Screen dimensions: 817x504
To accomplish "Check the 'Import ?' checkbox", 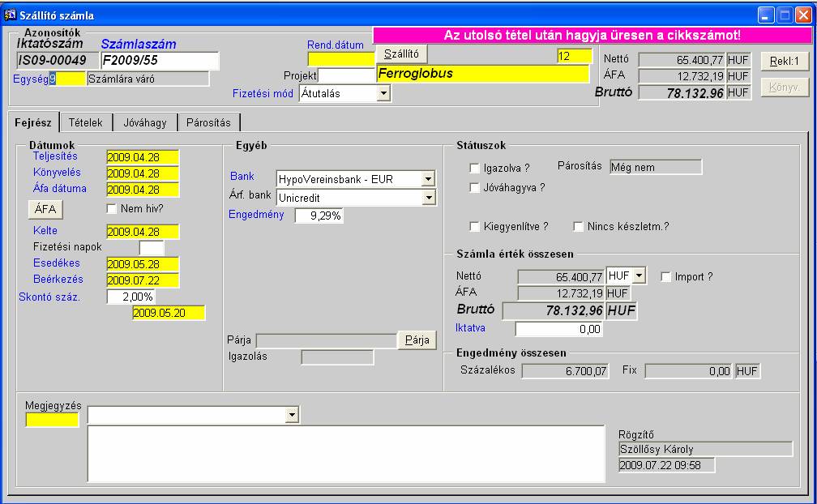I will tap(665, 277).
